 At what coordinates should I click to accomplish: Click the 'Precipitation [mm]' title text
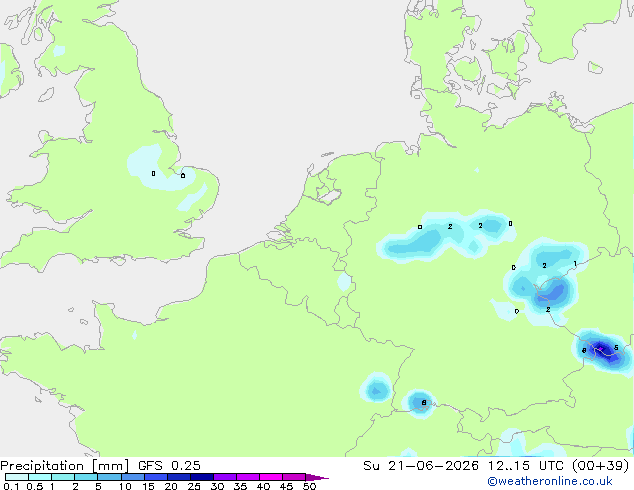pyautogui.click(x=65, y=466)
